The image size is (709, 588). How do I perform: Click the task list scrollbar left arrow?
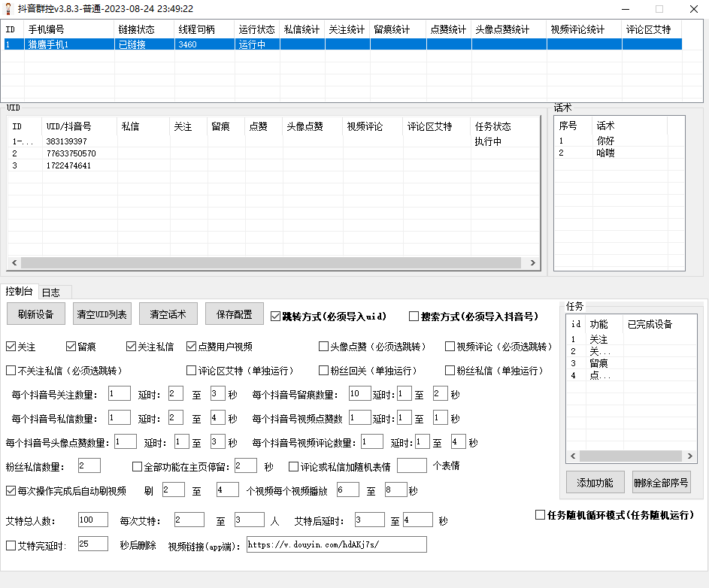(573, 456)
